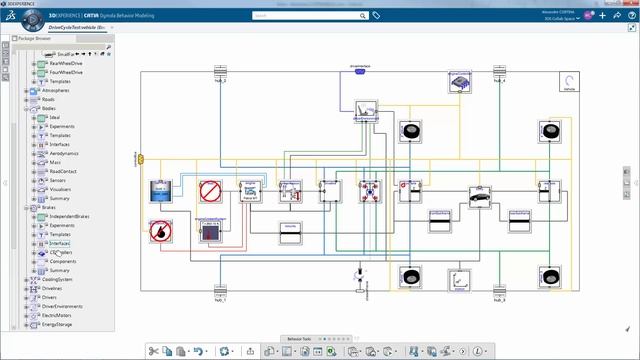Screen dimensions: 640x360
Task: Select the front-left tire block in diagram
Action: pos(410,131)
